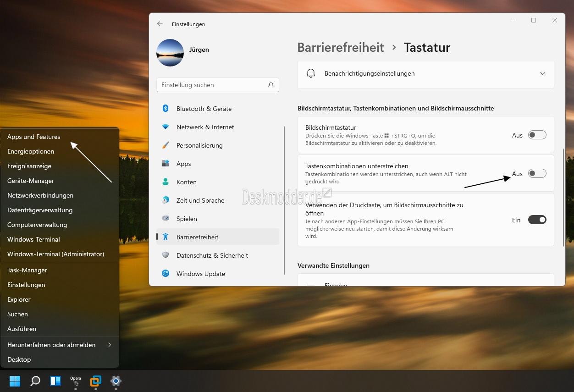Launch Opera from the taskbar
The image size is (574, 392).
coord(76,381)
